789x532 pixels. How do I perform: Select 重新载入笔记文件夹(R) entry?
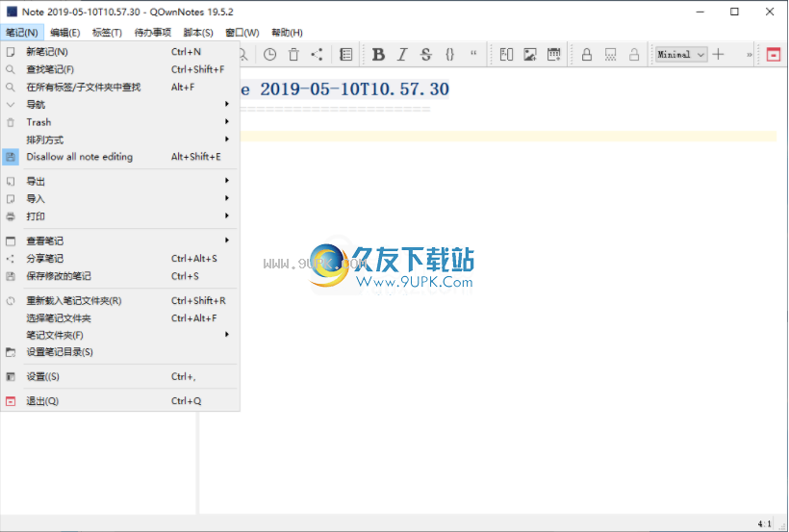coord(120,301)
